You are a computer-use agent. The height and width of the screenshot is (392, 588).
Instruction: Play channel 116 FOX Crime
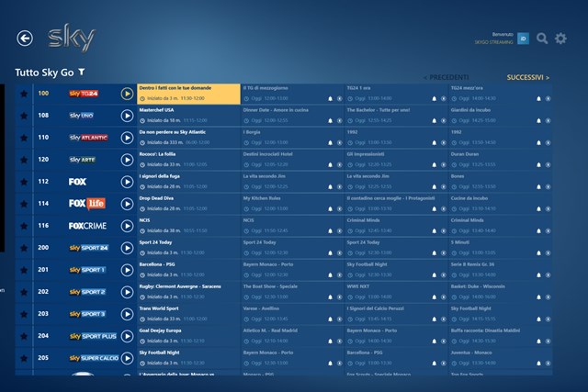click(127, 226)
